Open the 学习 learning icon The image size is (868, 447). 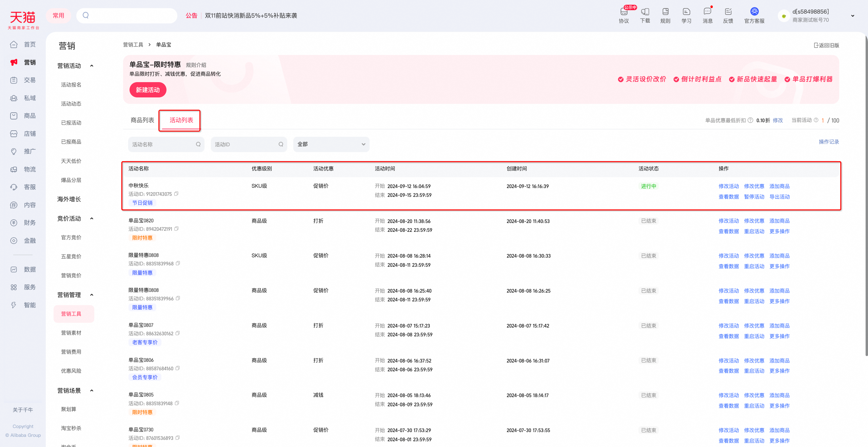[x=686, y=16]
